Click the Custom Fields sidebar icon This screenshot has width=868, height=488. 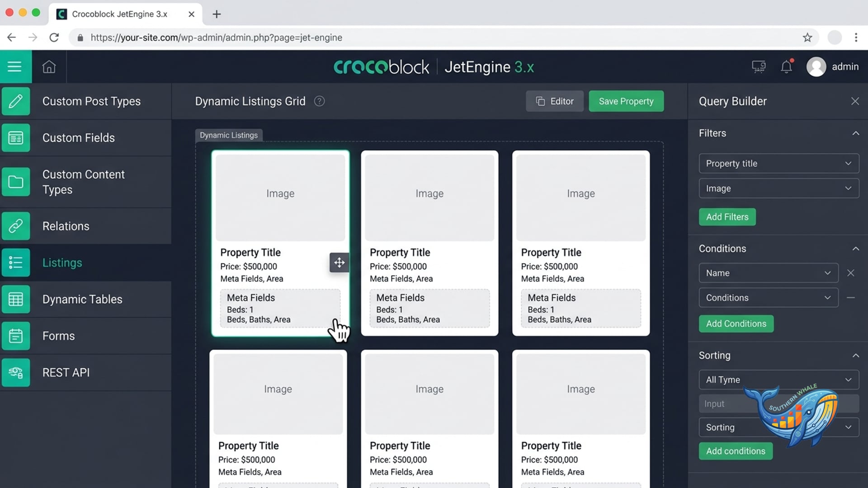(16, 138)
